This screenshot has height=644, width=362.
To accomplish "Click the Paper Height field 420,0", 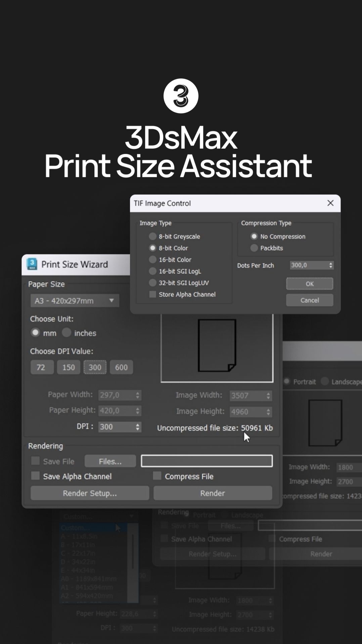I will pos(117,410).
